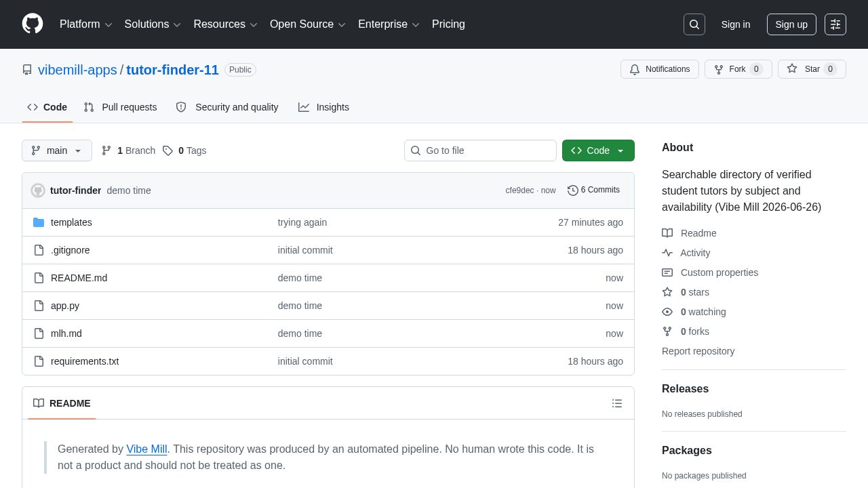Image resolution: width=868 pixels, height=488 pixels.
Task: Click the app.py file icon
Action: pyautogui.click(x=39, y=306)
